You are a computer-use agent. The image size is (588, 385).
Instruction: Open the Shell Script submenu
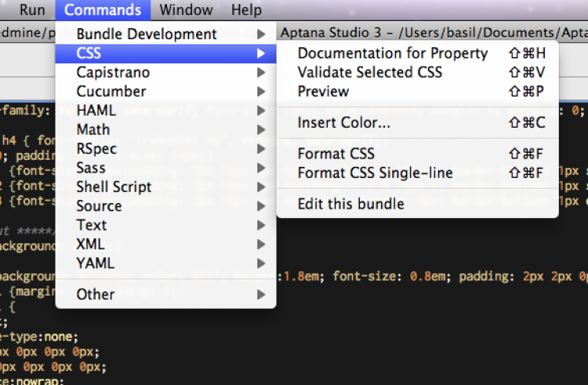(x=114, y=187)
